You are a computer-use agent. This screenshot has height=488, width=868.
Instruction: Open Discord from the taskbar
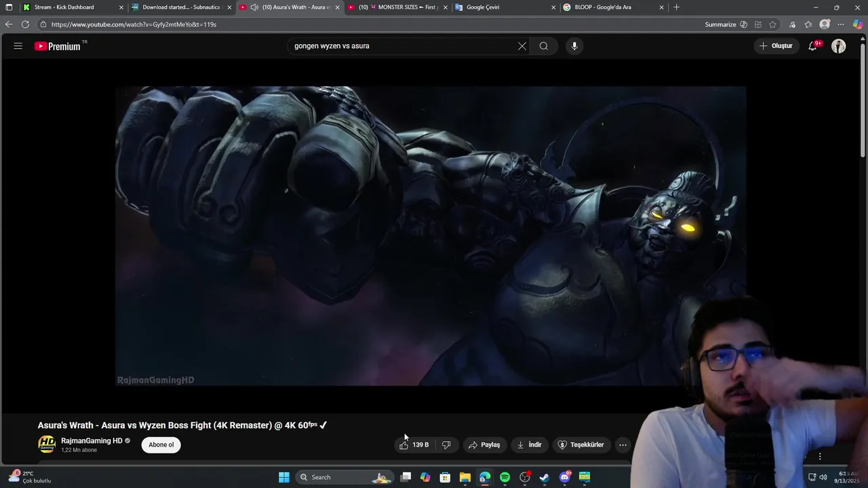[564, 477]
